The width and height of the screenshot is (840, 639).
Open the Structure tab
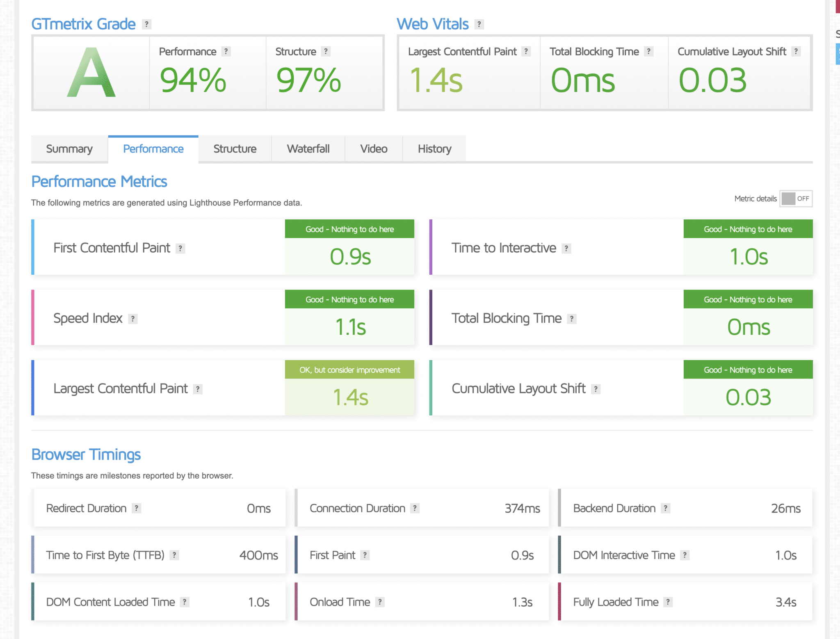(x=235, y=149)
